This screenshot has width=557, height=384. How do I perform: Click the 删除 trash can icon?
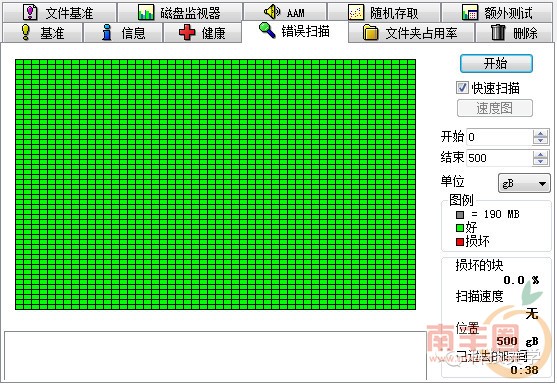click(498, 32)
